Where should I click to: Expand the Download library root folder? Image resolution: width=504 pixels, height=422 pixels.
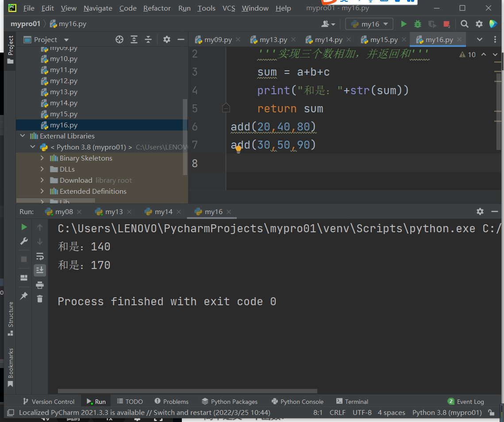(x=42, y=180)
